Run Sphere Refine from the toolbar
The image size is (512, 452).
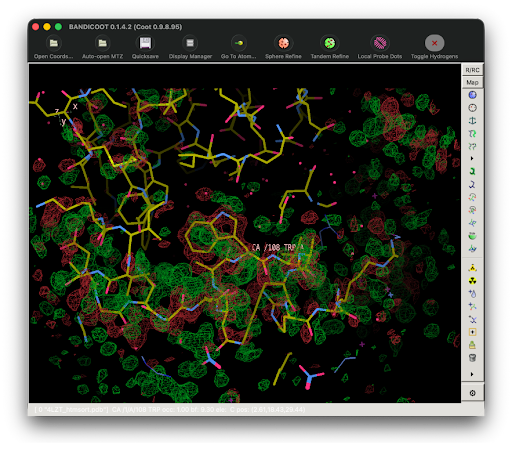pyautogui.click(x=283, y=47)
